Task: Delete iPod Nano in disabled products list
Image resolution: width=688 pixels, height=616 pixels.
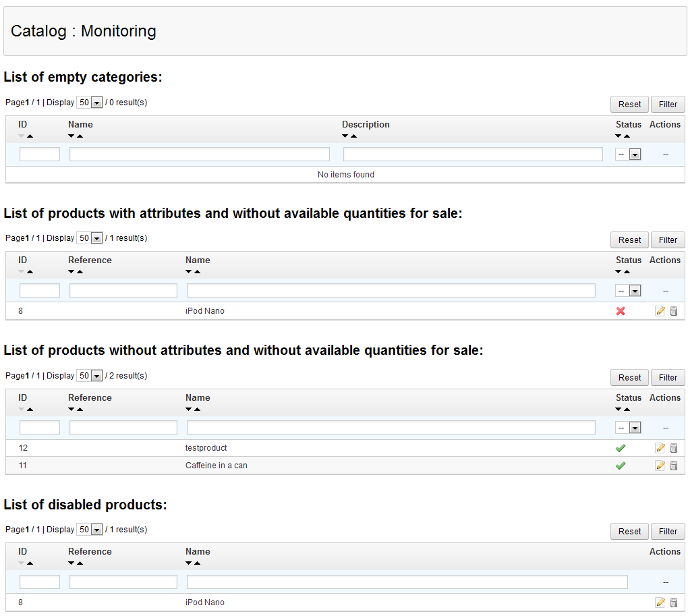Action: [x=673, y=603]
